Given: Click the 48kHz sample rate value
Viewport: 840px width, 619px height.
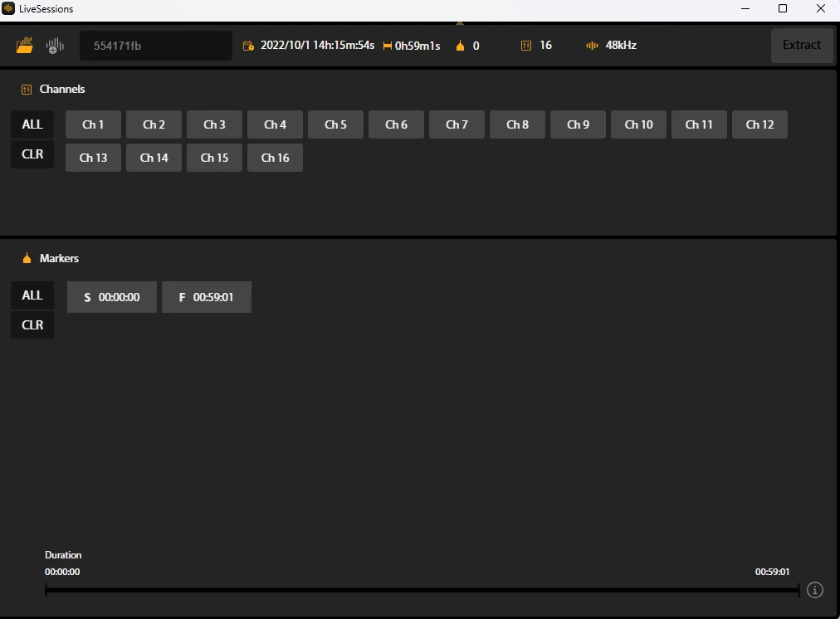Looking at the screenshot, I should (621, 46).
